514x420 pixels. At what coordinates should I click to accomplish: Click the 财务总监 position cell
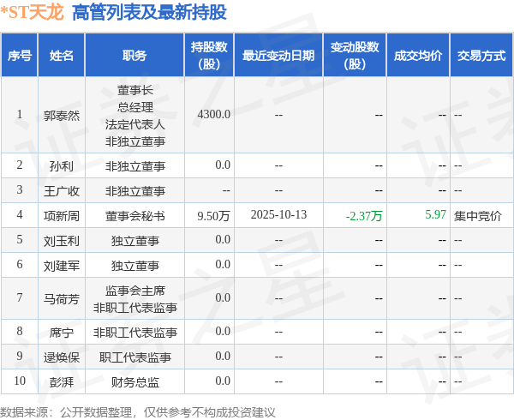[x=135, y=382]
